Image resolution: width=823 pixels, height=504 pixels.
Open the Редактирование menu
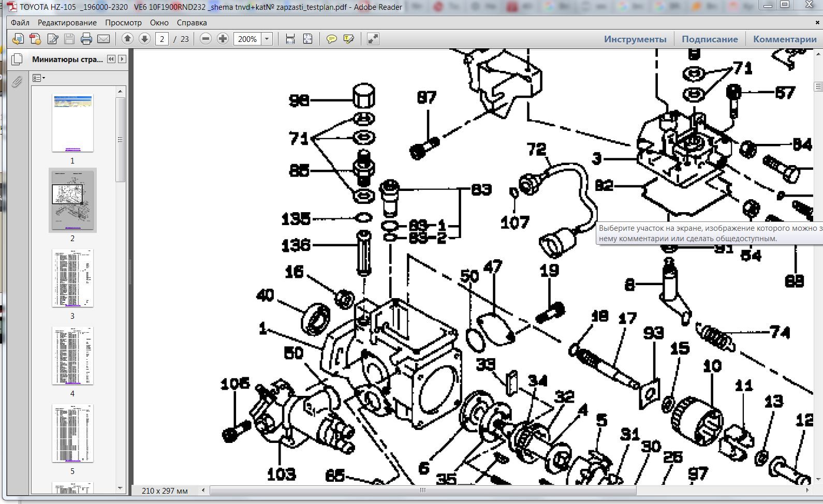[x=67, y=23]
